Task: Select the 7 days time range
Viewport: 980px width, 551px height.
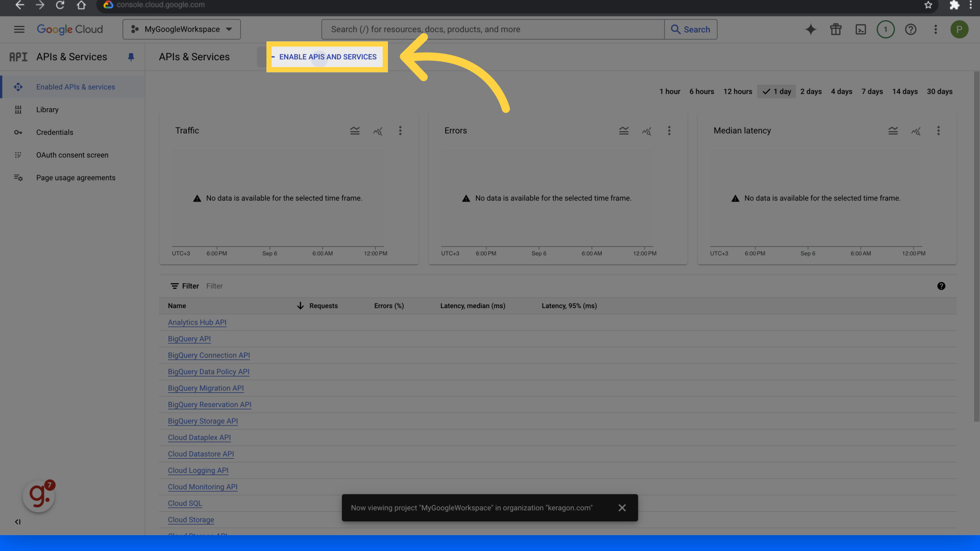Action: tap(872, 91)
